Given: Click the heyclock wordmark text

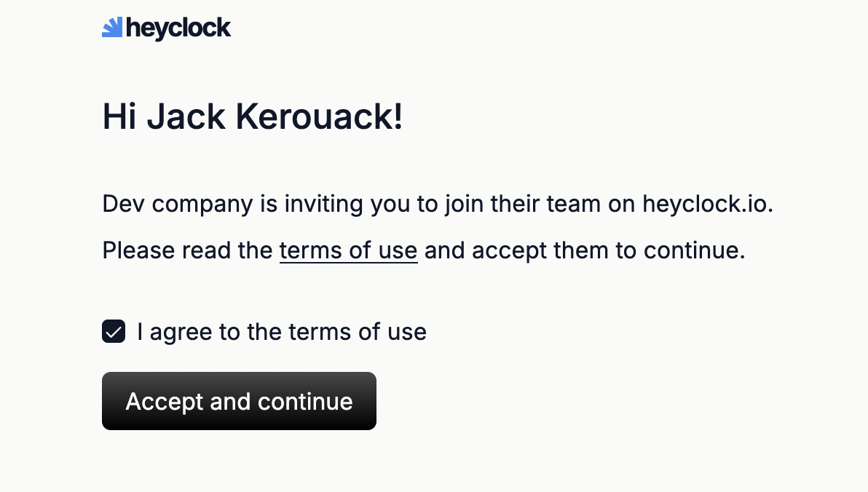Looking at the screenshot, I should [x=178, y=28].
